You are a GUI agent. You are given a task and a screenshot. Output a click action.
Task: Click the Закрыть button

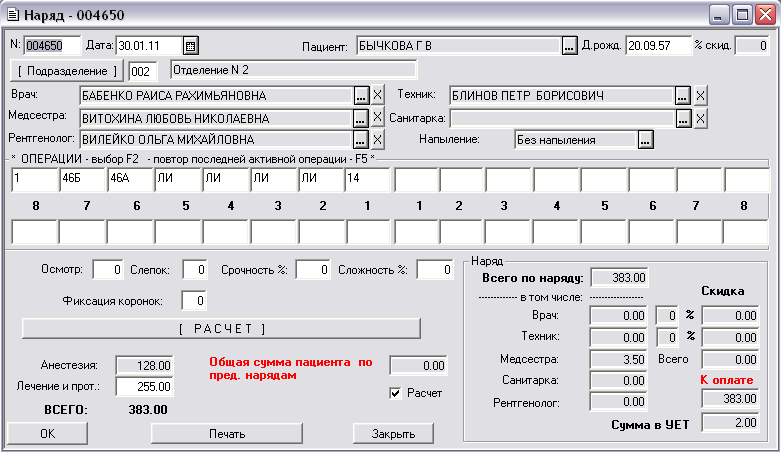(x=393, y=434)
